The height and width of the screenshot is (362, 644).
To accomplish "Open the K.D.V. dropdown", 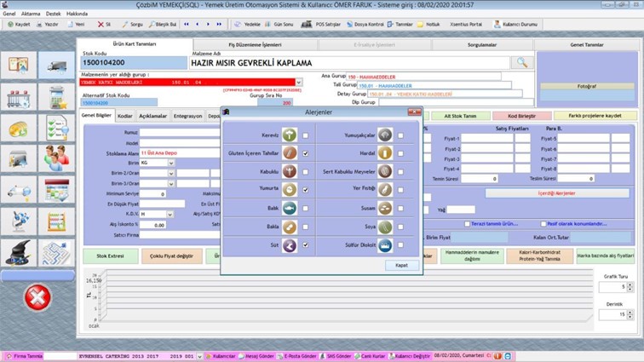I will (171, 214).
